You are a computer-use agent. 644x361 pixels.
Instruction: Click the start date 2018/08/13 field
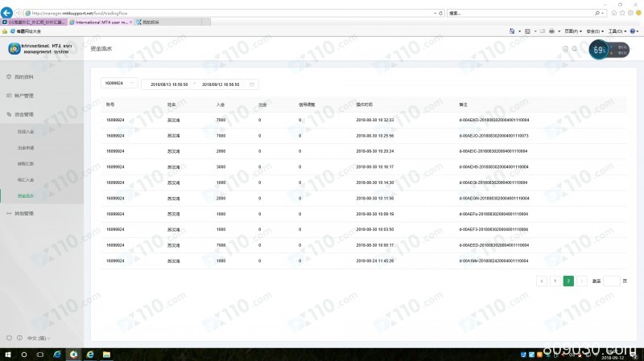[169, 84]
